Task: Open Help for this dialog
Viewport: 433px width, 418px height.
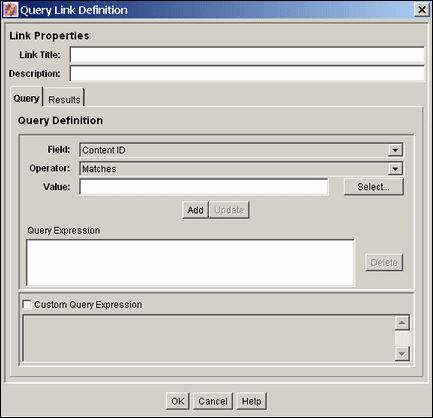Action: click(x=251, y=401)
